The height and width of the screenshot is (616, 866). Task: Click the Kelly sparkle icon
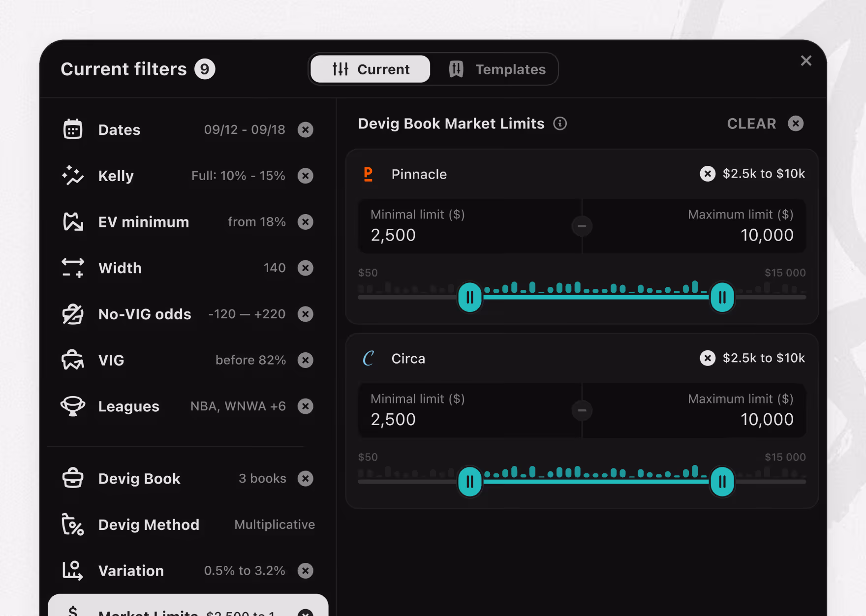coord(73,176)
